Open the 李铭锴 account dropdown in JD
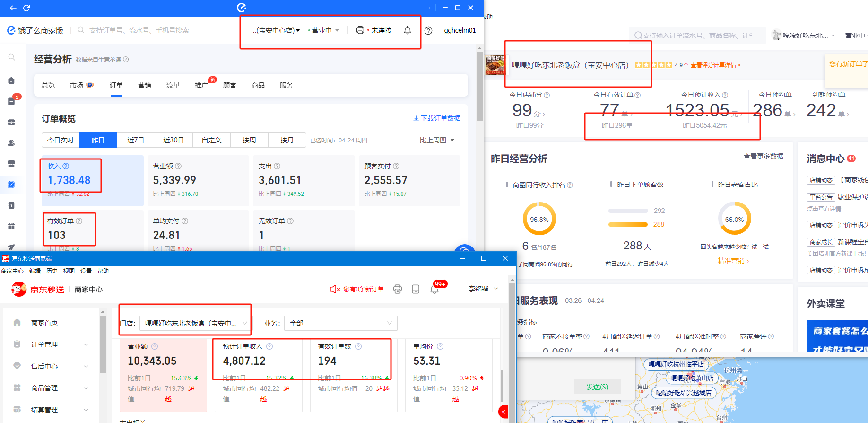 483,289
